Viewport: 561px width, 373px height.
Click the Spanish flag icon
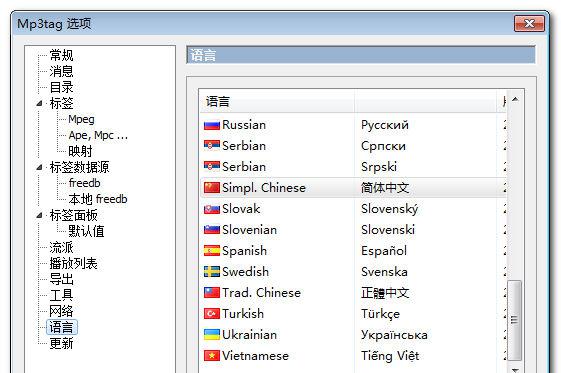pyautogui.click(x=211, y=251)
